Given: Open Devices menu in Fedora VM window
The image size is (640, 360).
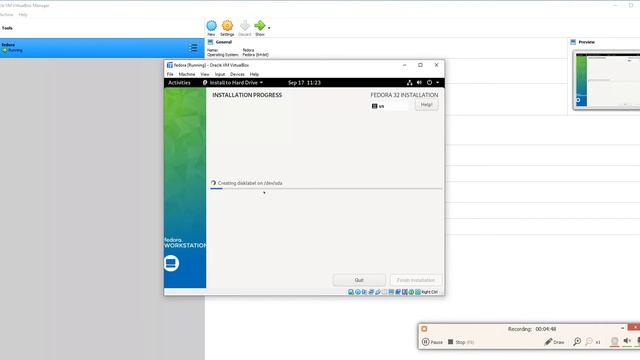Looking at the screenshot, I should [x=237, y=74].
